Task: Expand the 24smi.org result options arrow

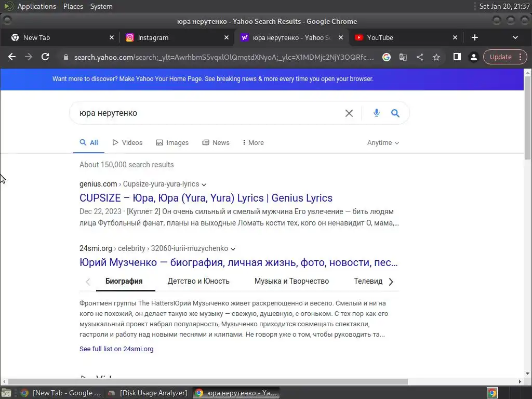Action: coord(233,249)
